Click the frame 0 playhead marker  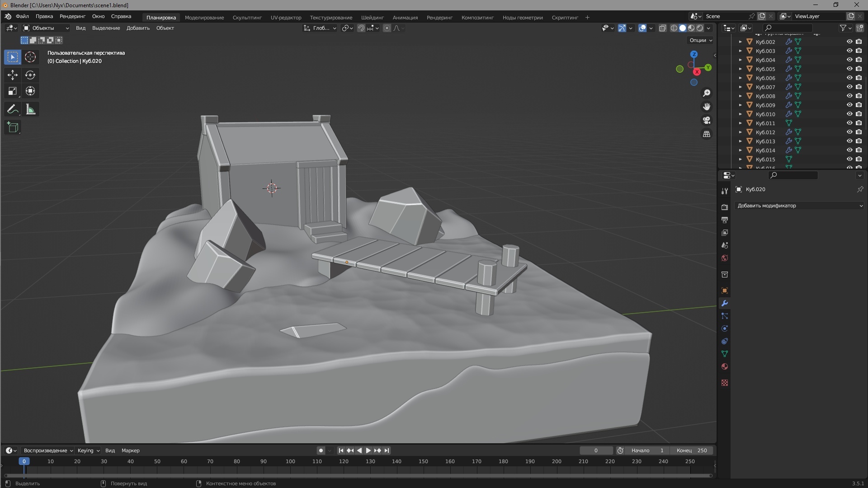point(24,461)
